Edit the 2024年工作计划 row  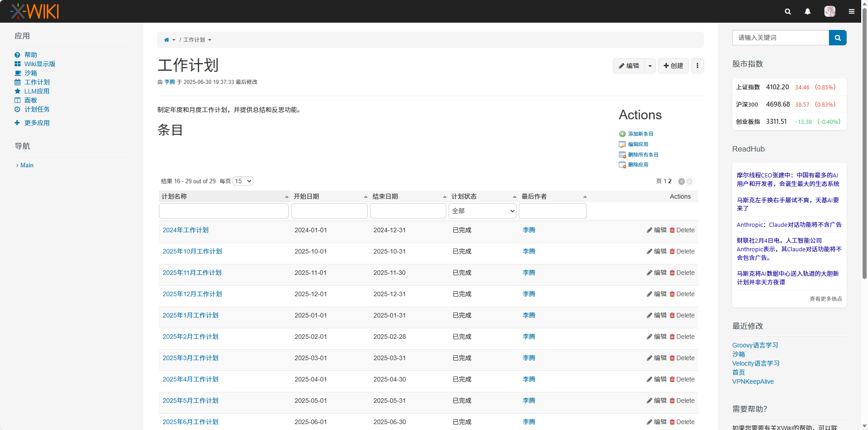(656, 230)
